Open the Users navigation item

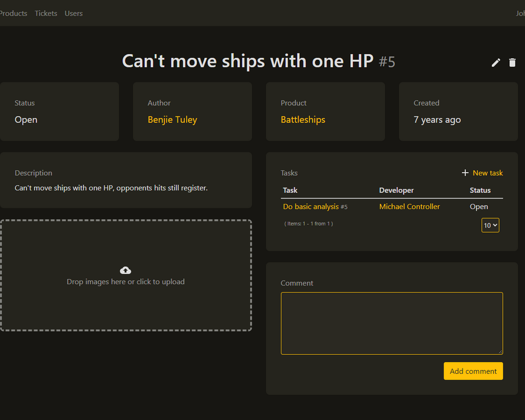tap(73, 14)
